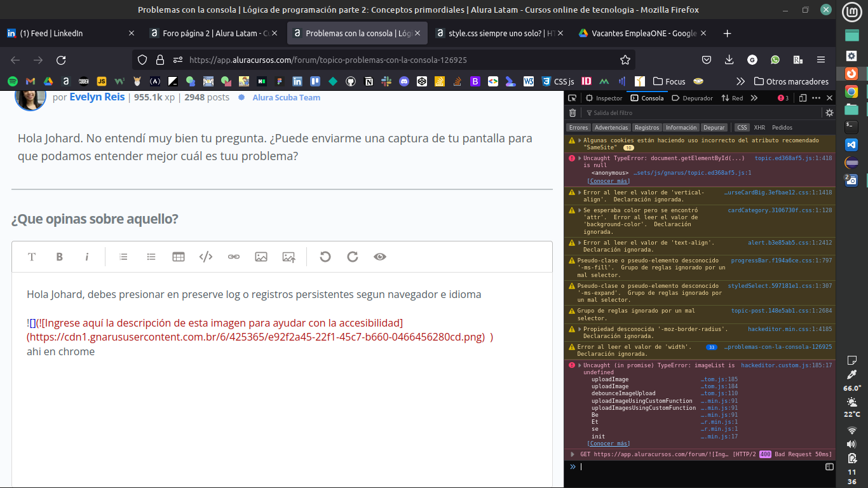Switch to the Depurador DevTools tab
The image size is (868, 488).
coord(692,98)
